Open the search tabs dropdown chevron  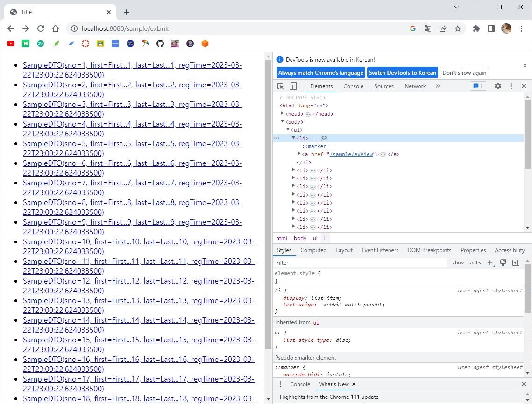tap(456, 7)
